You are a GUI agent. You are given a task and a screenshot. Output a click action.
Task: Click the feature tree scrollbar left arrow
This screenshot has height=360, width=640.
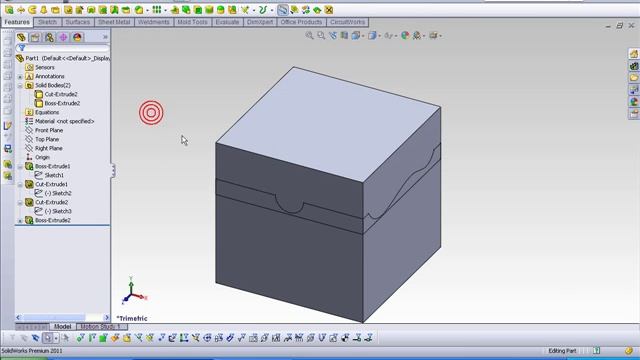pos(18,317)
